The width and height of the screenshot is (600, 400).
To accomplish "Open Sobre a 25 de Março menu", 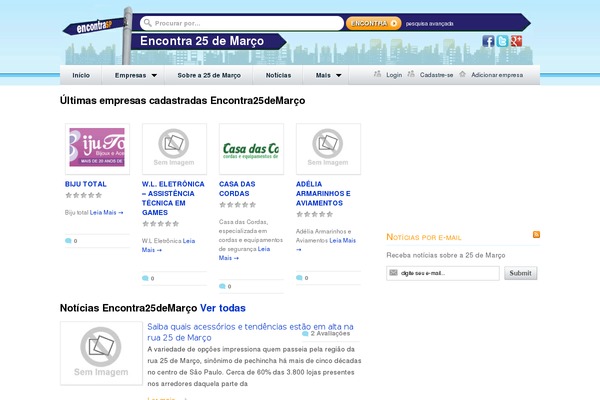I will pyautogui.click(x=209, y=75).
